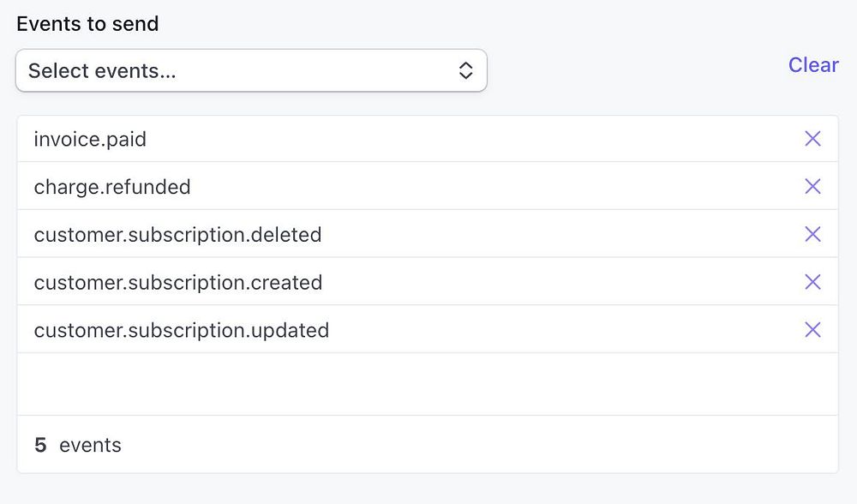Viewport: 857px width, 504px height.
Task: Open the Select events dropdown
Action: tap(251, 70)
